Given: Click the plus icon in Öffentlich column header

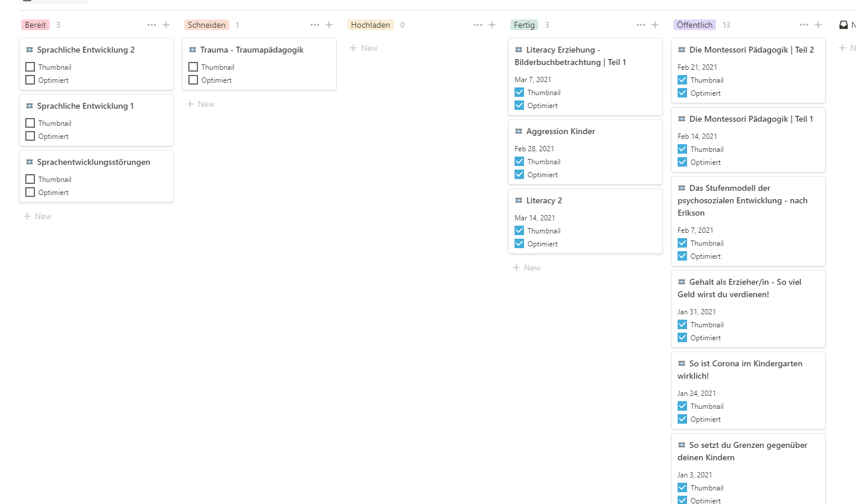Looking at the screenshot, I should tap(818, 25).
